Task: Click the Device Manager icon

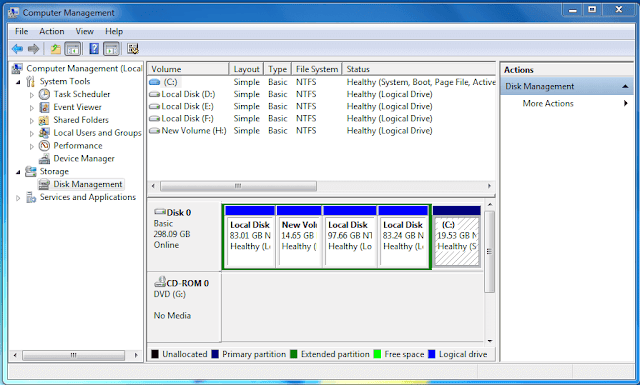Action: pos(44,159)
